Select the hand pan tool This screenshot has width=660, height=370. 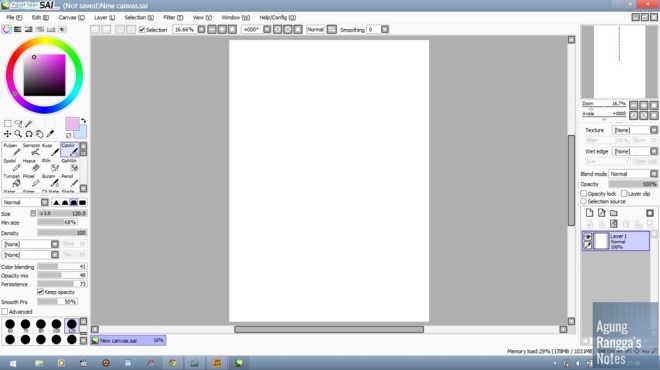coord(39,134)
